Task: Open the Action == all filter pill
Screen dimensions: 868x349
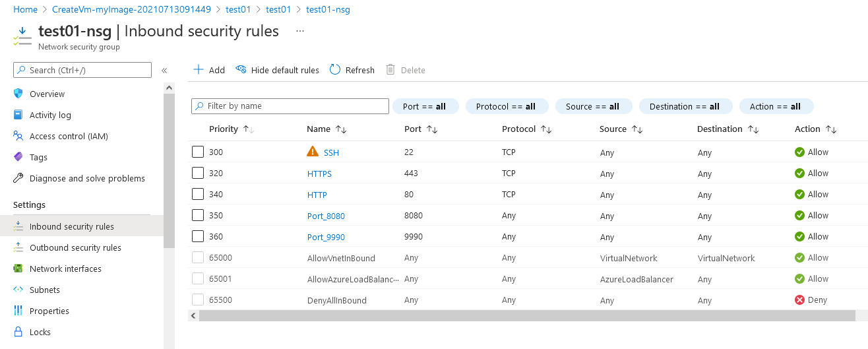Action: 776,106
